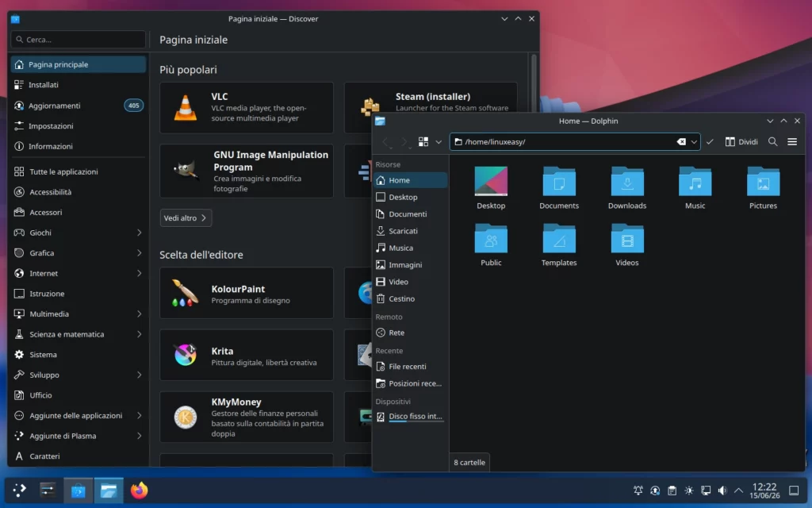Expand Scienza e matematica category

(x=140, y=334)
